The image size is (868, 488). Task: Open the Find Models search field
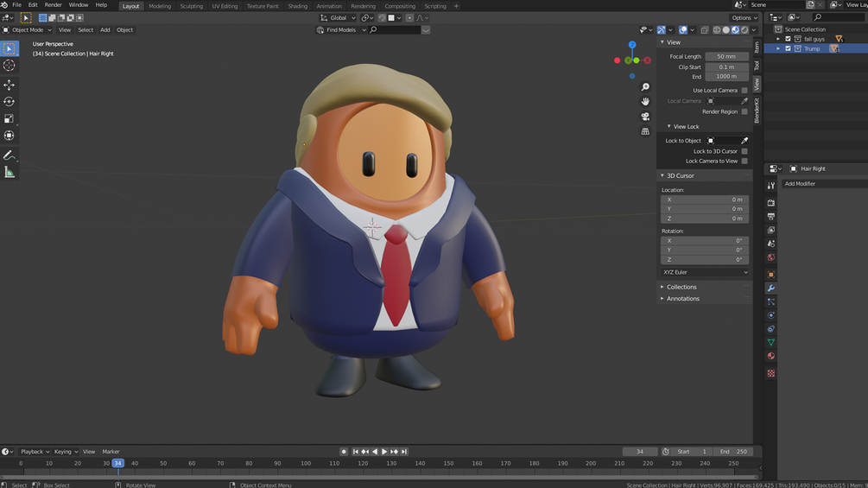coord(396,30)
